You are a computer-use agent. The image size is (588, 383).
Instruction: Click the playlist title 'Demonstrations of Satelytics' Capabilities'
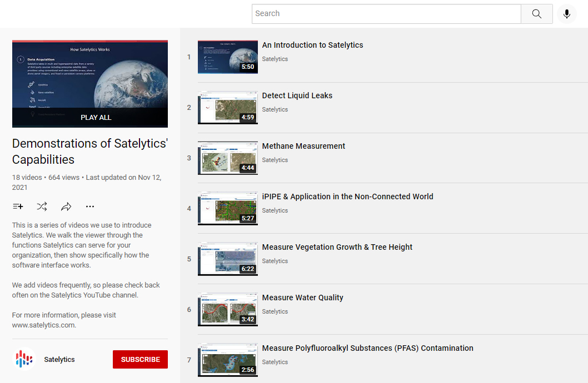(x=89, y=151)
